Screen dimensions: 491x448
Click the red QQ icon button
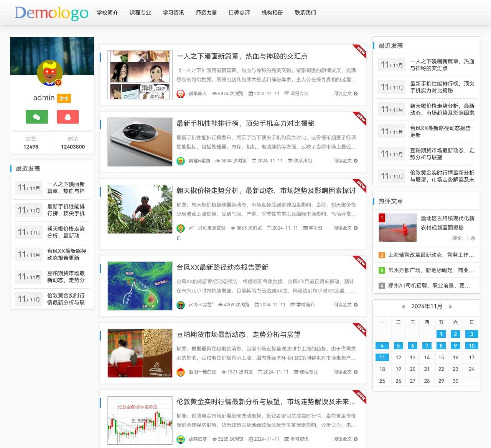(68, 117)
